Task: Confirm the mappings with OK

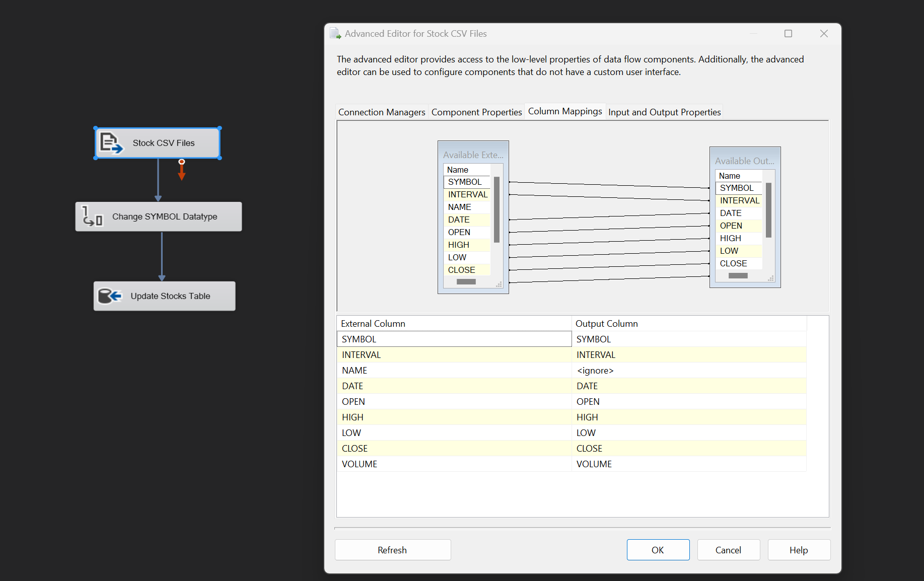Action: [658, 550]
